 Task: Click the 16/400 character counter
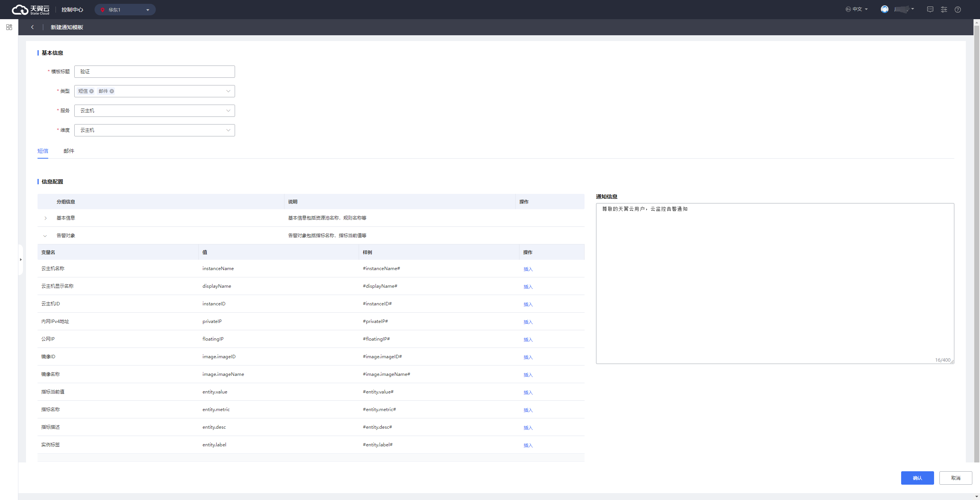tap(942, 360)
